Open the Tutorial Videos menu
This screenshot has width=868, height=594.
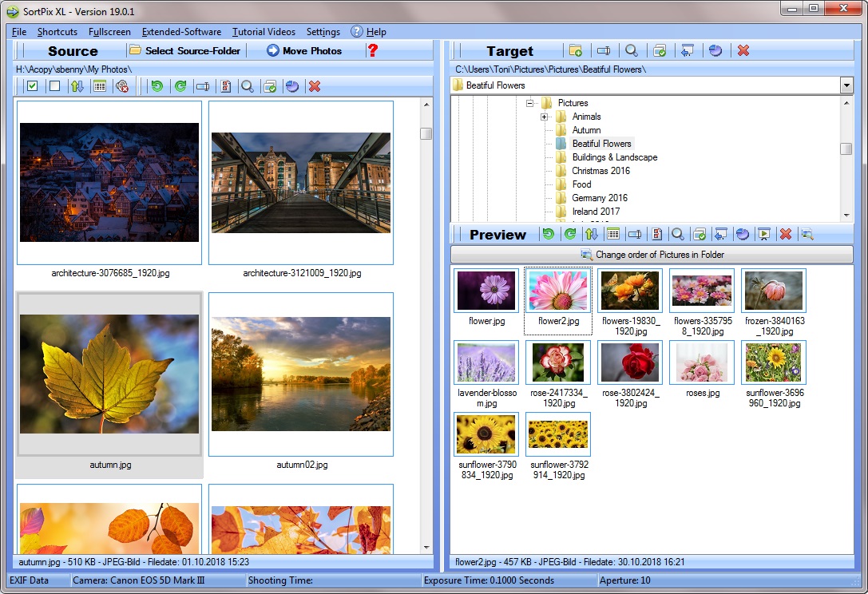tap(264, 32)
